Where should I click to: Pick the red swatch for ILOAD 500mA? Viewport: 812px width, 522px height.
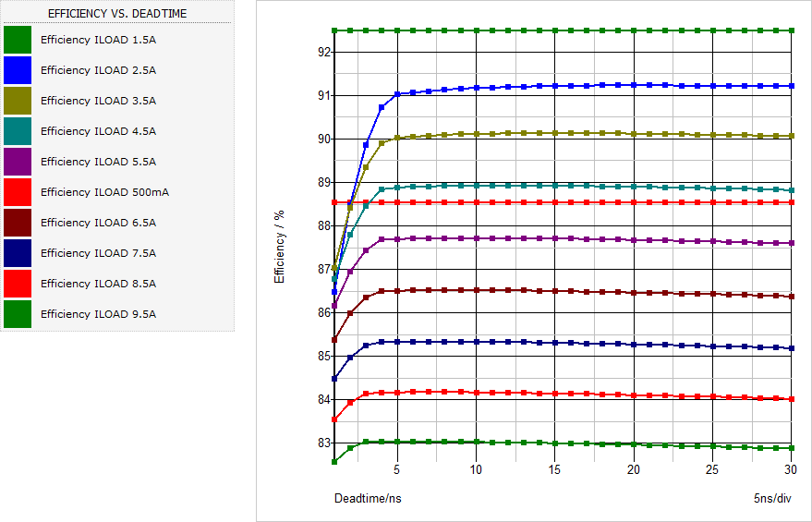point(18,192)
